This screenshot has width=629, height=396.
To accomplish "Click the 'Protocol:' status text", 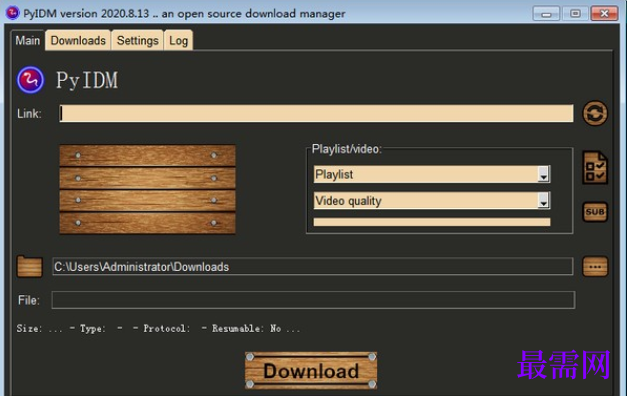I will point(167,329).
